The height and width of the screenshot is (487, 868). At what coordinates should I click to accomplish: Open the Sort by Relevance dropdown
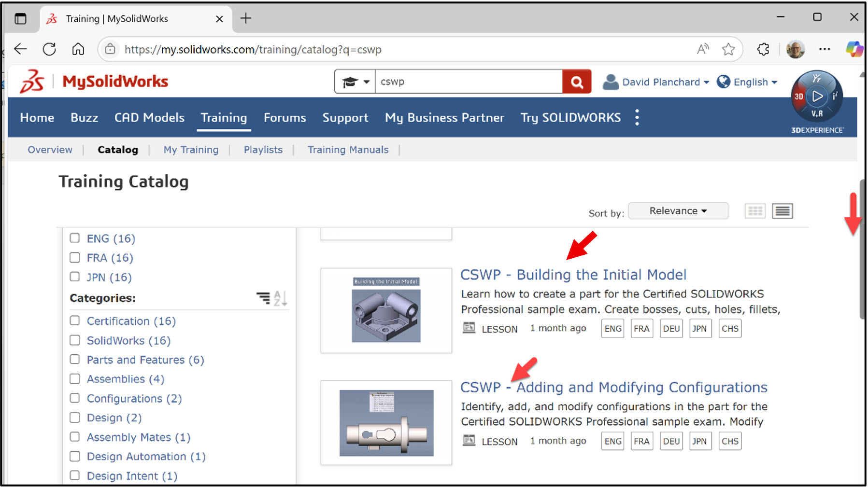[678, 211]
